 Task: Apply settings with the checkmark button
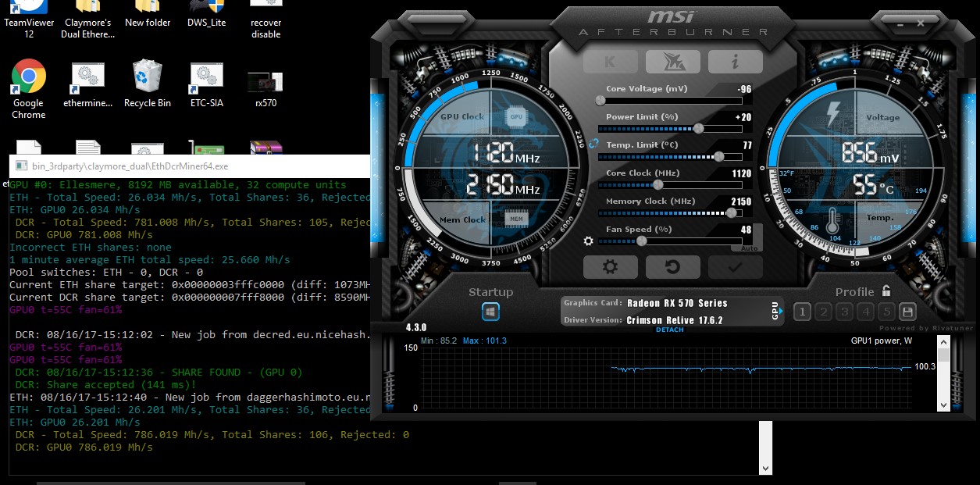735,267
